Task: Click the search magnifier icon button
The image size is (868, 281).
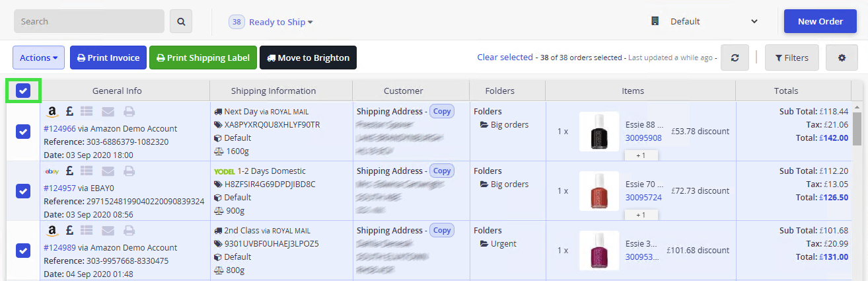Action: (181, 21)
